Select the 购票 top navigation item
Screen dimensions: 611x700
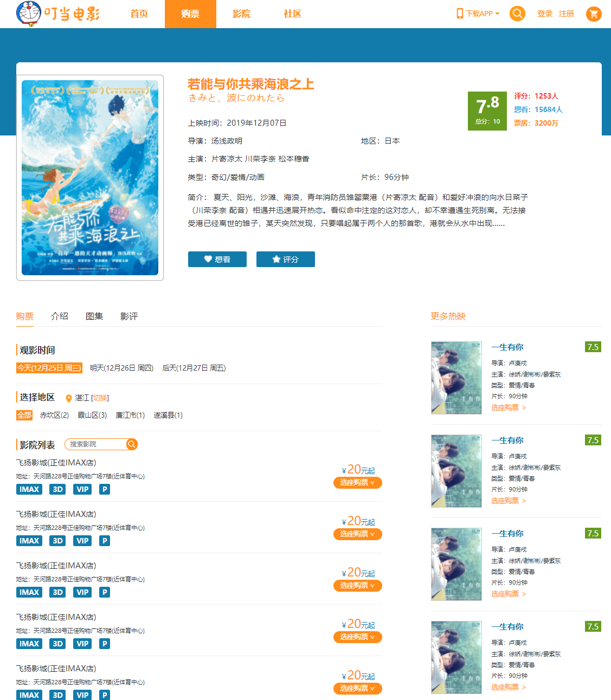[190, 14]
